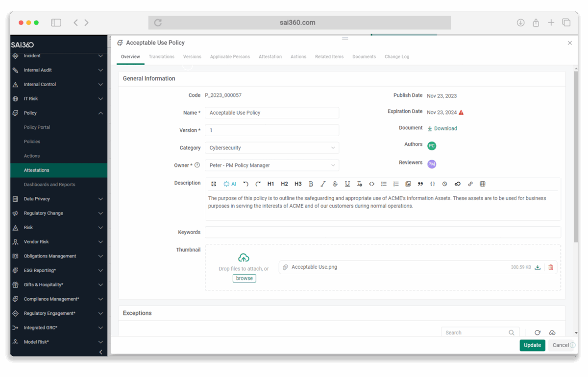
Task: Click cloud download icon in Exceptions
Action: click(x=552, y=332)
